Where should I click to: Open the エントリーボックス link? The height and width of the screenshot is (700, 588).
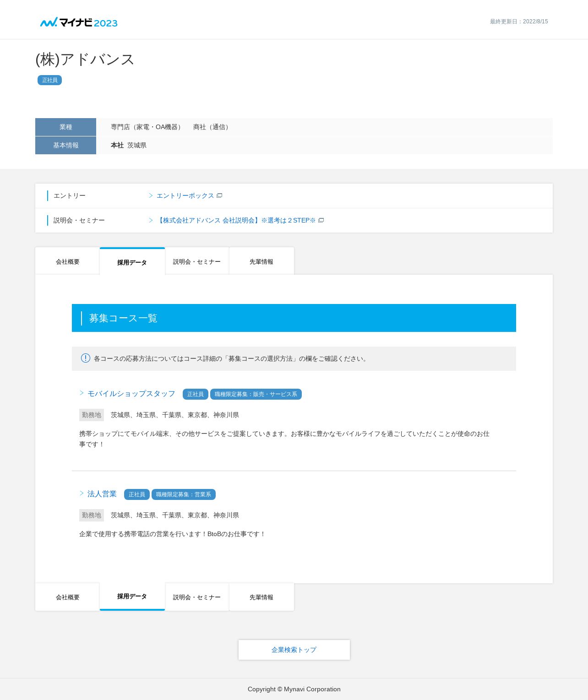point(185,195)
